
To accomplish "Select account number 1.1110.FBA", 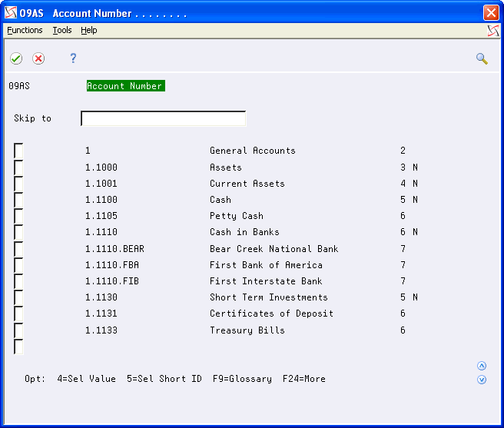I will click(x=112, y=265).
